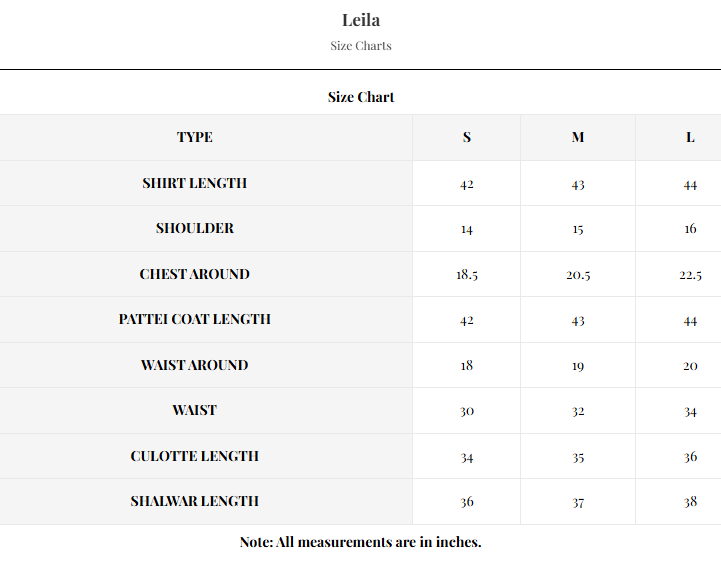
Task: Click the SHOULDER row label
Action: coord(195,228)
